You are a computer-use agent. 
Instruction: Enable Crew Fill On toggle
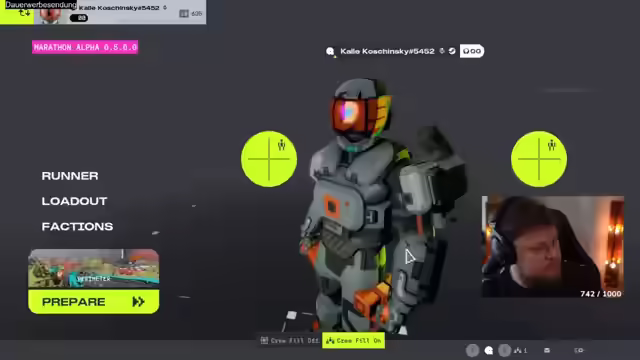(353, 340)
